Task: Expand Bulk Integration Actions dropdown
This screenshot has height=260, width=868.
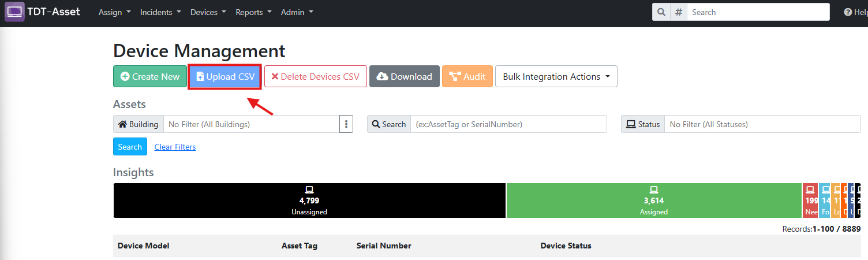Action: 556,76
